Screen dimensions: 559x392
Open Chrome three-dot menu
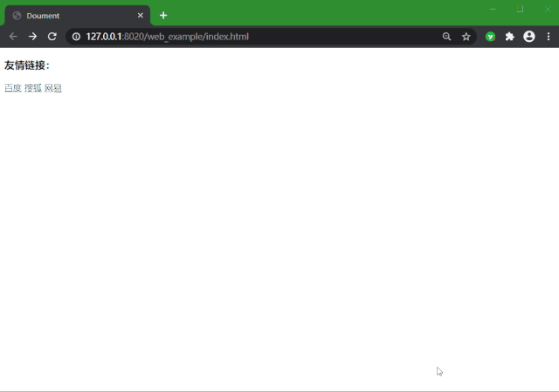tap(549, 37)
